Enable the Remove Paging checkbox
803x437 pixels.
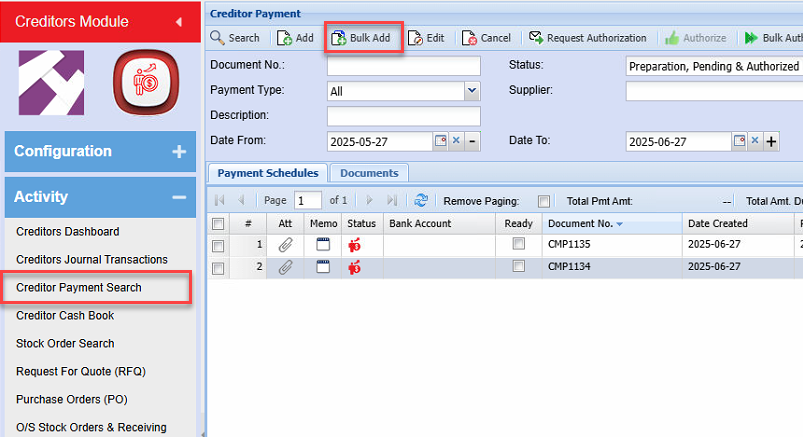tap(543, 201)
